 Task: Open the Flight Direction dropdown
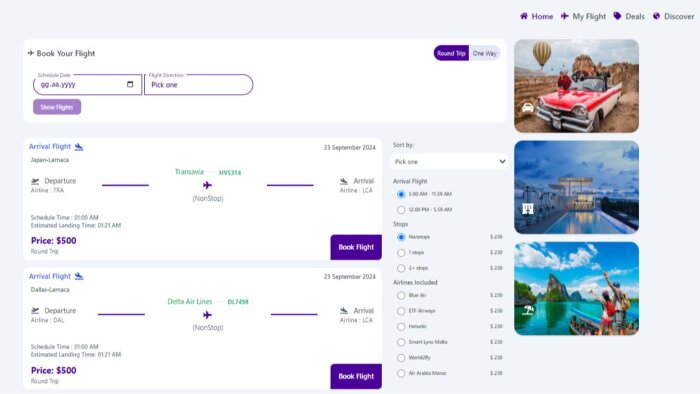199,85
